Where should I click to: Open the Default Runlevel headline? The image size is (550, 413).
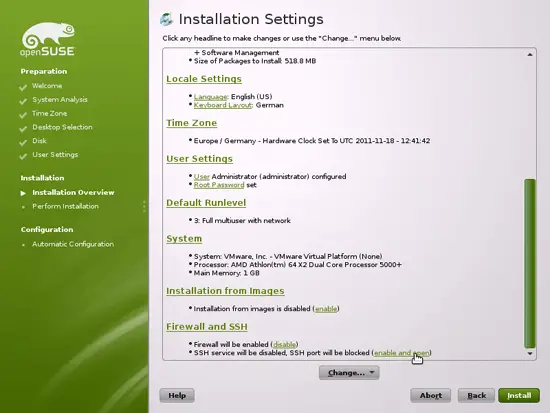[x=206, y=203]
